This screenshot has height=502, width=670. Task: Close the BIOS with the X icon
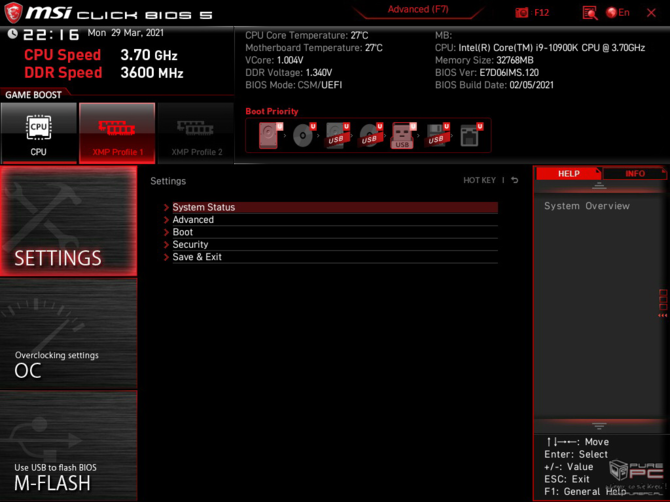click(651, 13)
